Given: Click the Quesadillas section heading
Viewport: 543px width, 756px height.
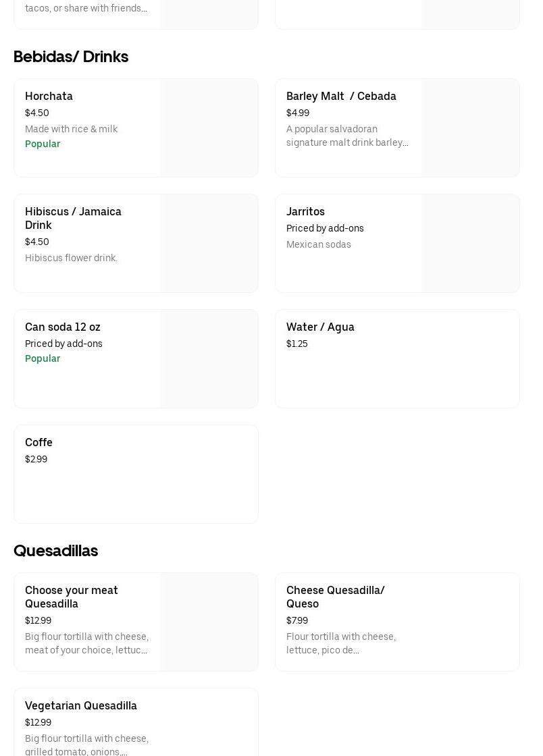Looking at the screenshot, I should [x=56, y=551].
